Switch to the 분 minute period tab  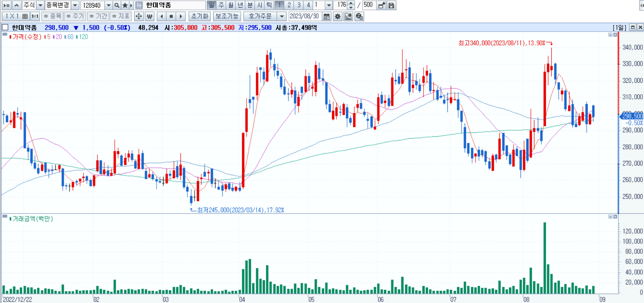tap(250, 5)
